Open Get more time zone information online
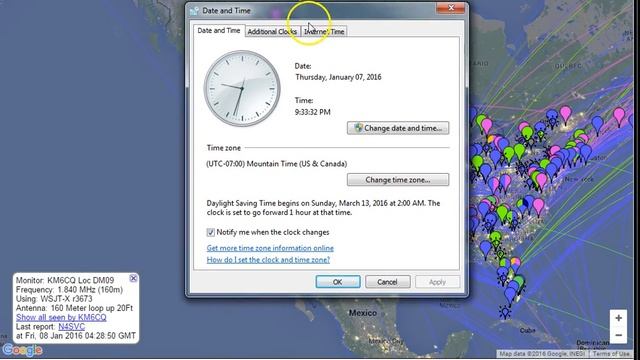Viewport: 640px width, 360px height. point(270,248)
